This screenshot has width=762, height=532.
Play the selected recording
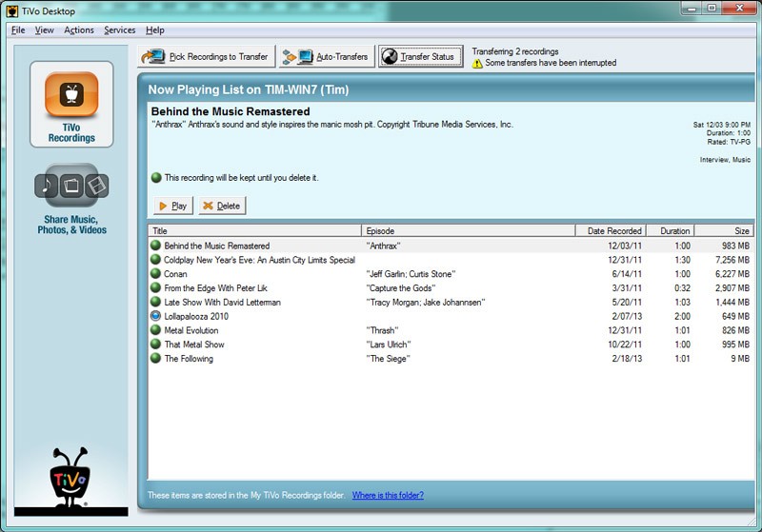(172, 206)
